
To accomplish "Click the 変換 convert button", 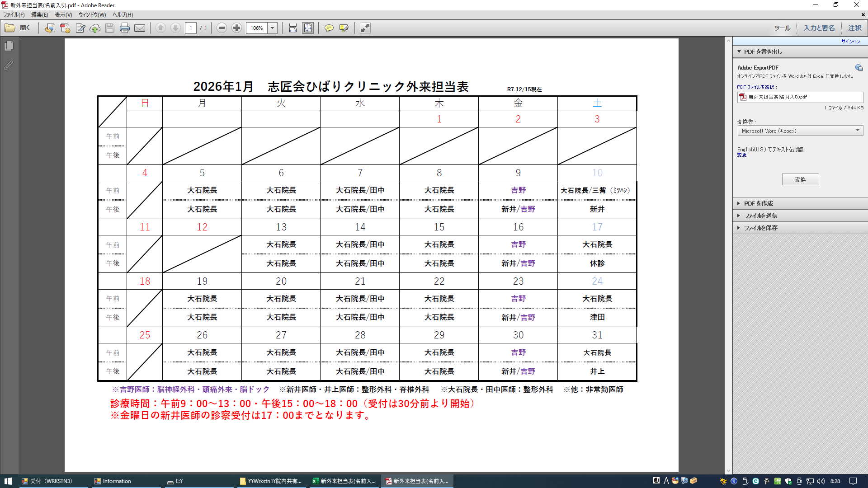I will [x=800, y=179].
